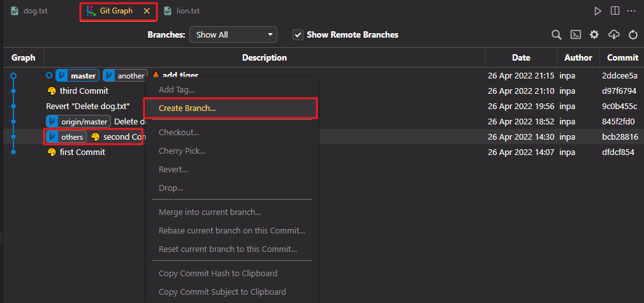Click the refresh icon in Git Graph toolbar
644x303 pixels.
click(x=633, y=35)
